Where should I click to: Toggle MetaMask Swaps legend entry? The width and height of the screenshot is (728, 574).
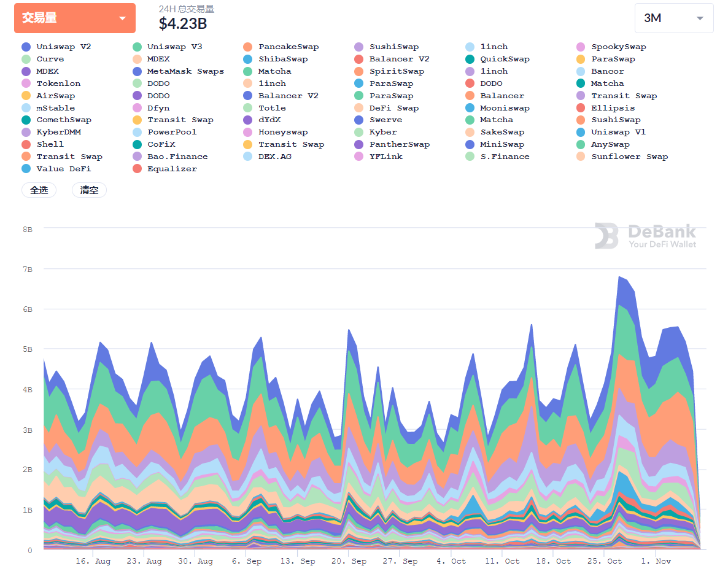[178, 71]
